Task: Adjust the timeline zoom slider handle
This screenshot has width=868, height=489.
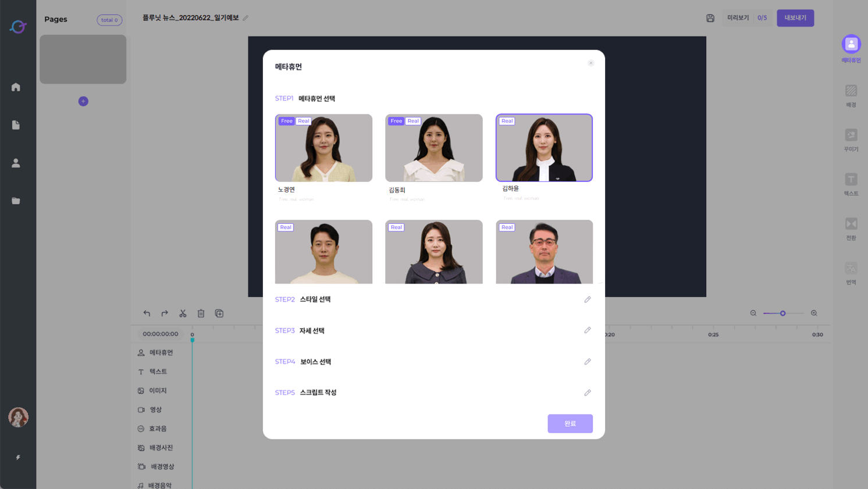Action: [x=783, y=313]
